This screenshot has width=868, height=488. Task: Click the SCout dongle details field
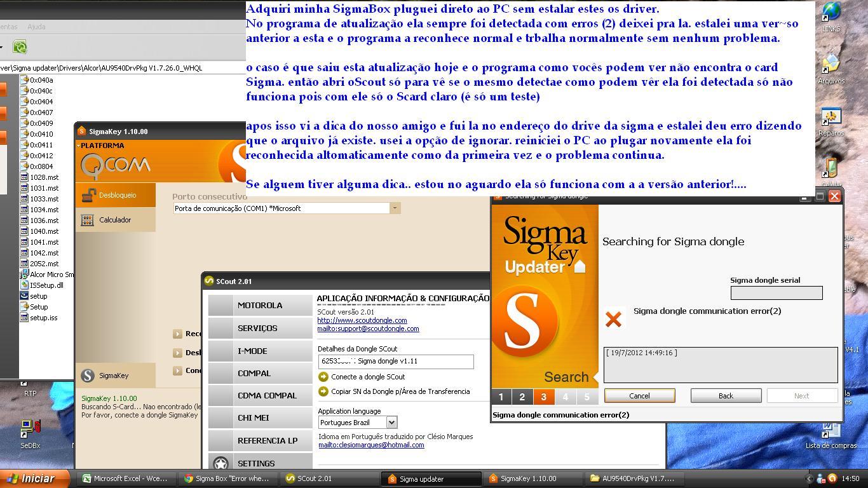396,362
